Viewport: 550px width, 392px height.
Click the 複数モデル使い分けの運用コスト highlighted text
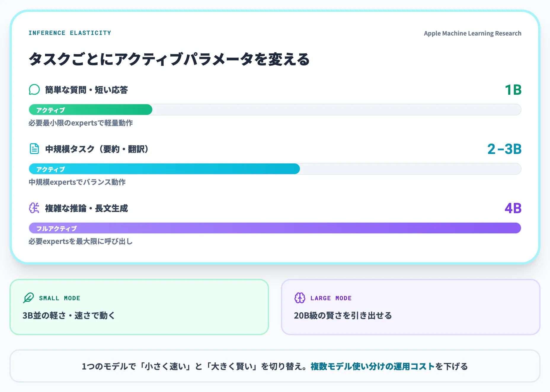click(372, 366)
